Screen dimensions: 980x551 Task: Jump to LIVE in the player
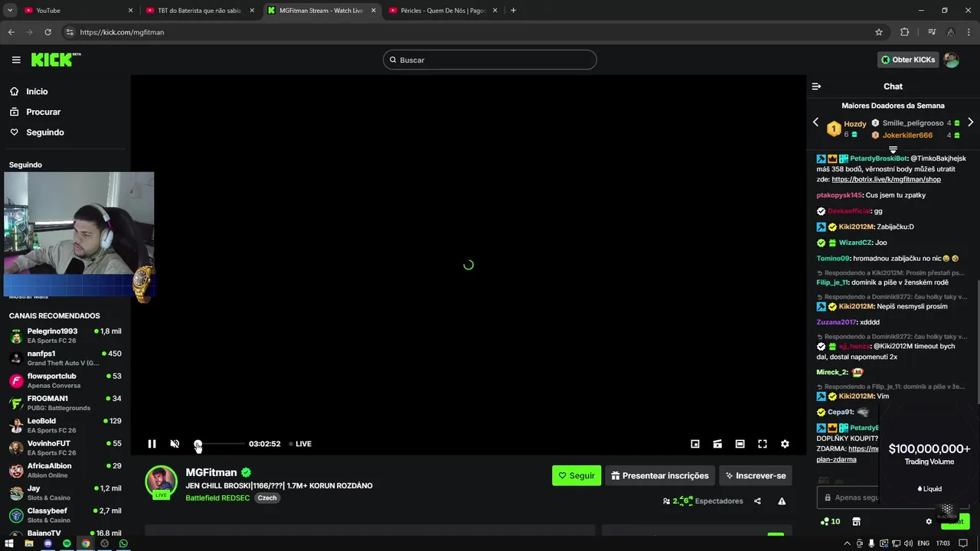pyautogui.click(x=300, y=444)
